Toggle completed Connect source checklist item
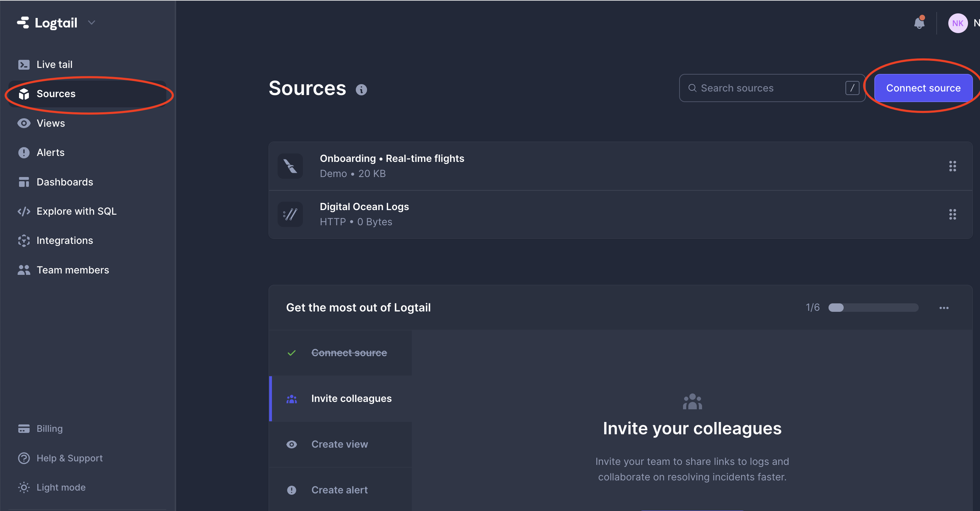Image resolution: width=980 pixels, height=511 pixels. [349, 352]
